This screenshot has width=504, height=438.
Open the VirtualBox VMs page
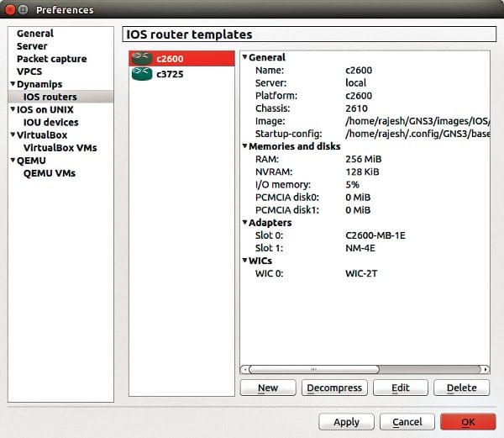(60, 148)
